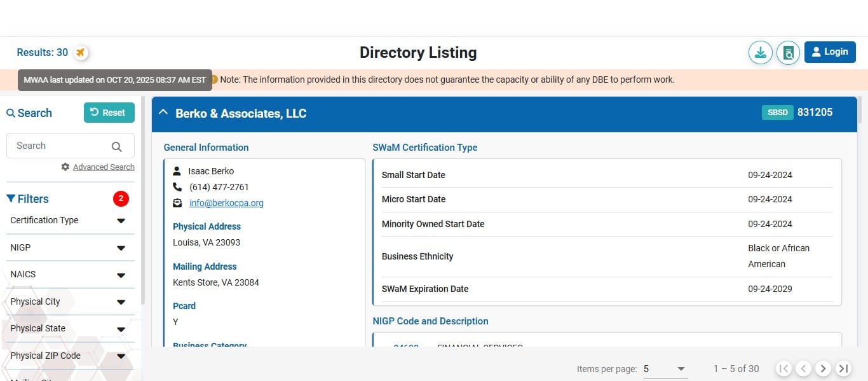
Task: Click the magnifier icon in search box
Action: click(117, 147)
